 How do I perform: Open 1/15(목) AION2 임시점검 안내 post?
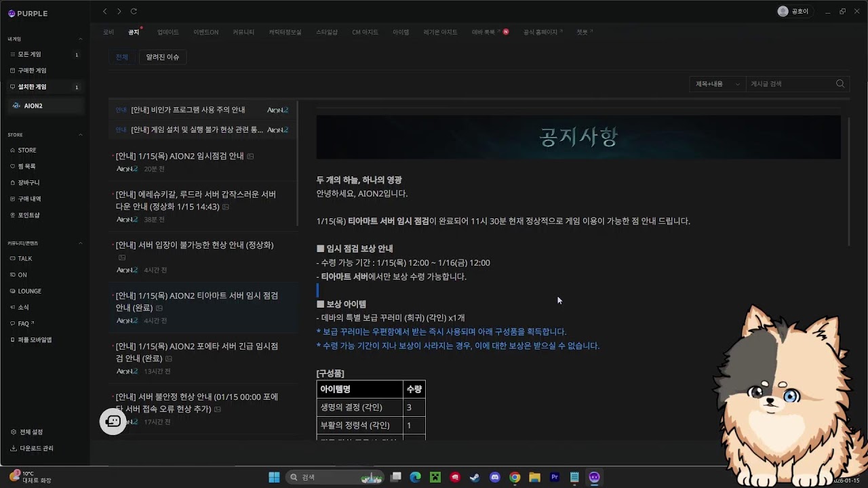[202, 161]
